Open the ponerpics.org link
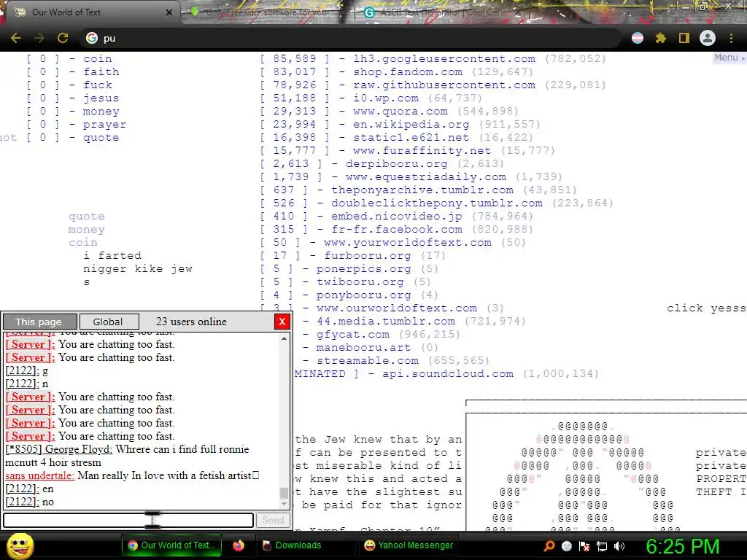747x560 pixels. (x=363, y=269)
